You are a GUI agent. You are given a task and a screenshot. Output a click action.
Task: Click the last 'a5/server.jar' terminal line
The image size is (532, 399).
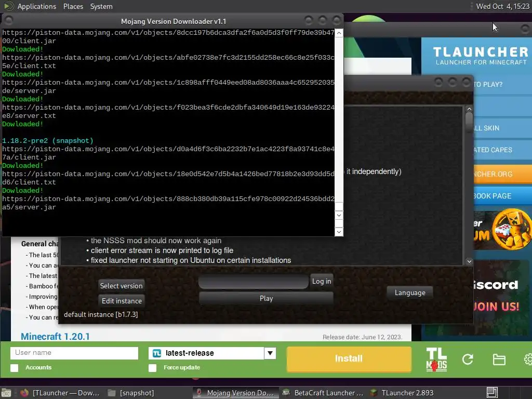pyautogui.click(x=29, y=207)
